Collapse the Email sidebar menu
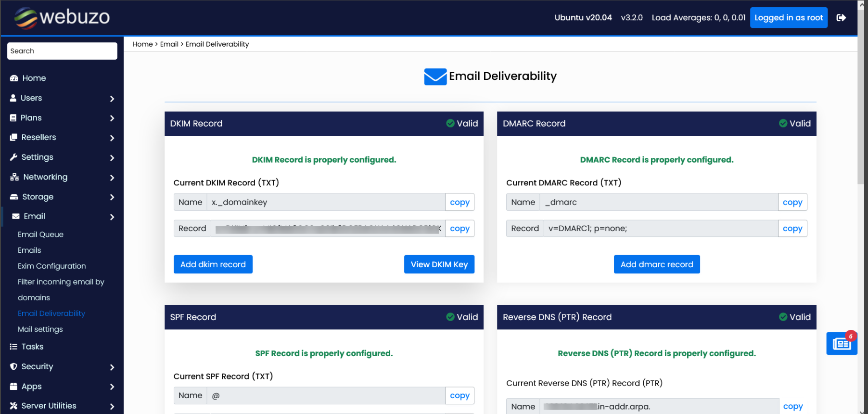This screenshot has height=414, width=868. click(x=112, y=217)
